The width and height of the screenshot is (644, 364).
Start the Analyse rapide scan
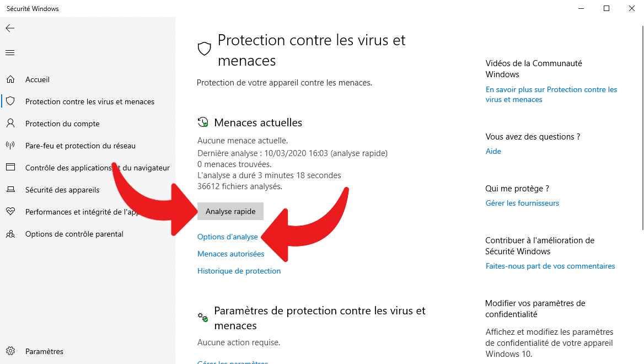pos(230,211)
